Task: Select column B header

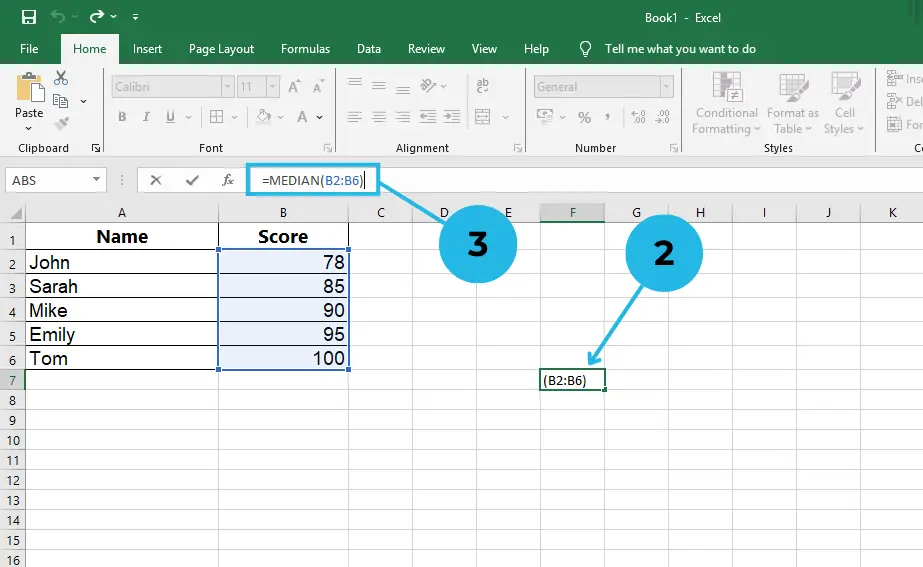Action: pos(283,213)
